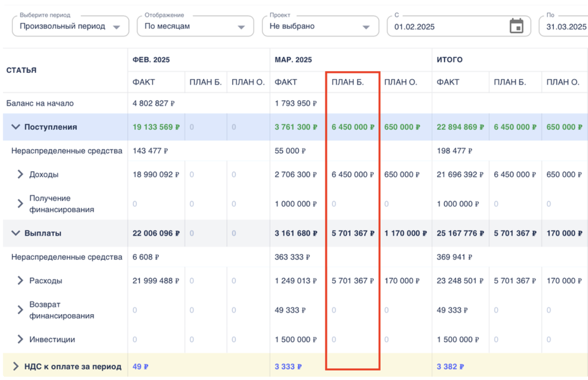588x380 pixels.
Task: Expand the Возврат финансирования row
Action: 20,310
